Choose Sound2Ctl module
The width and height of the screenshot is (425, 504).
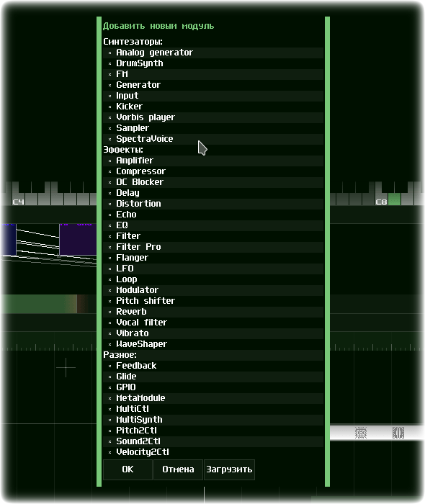pyautogui.click(x=213, y=441)
